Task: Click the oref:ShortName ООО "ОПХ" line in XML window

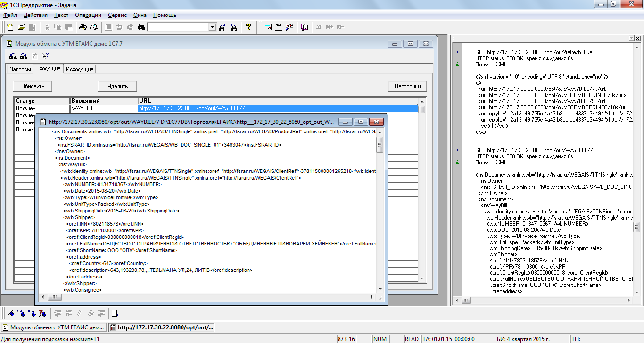Action: (122, 250)
